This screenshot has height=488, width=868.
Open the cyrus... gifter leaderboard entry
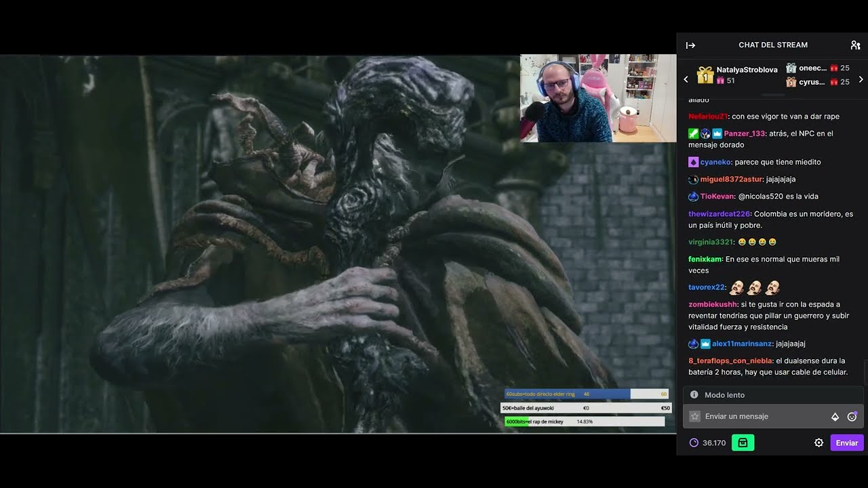(x=818, y=82)
